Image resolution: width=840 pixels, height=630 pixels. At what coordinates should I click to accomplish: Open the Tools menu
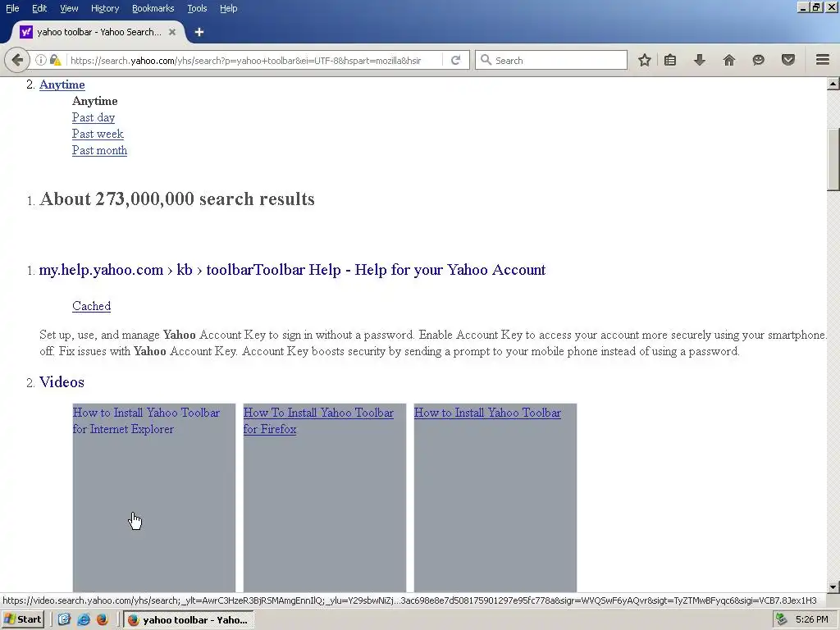coord(197,8)
